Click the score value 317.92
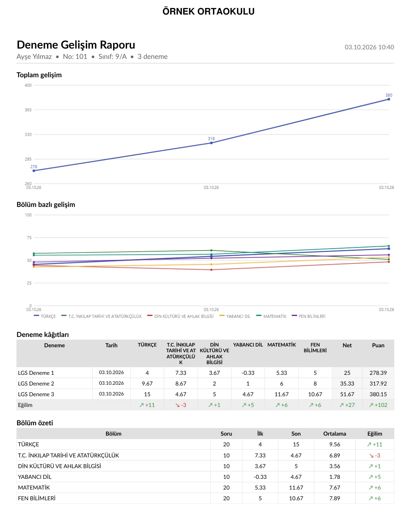 tap(378, 384)
